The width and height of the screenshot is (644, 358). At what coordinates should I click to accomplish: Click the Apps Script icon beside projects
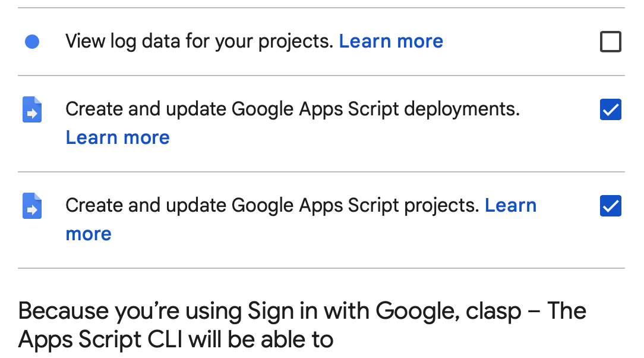(32, 205)
